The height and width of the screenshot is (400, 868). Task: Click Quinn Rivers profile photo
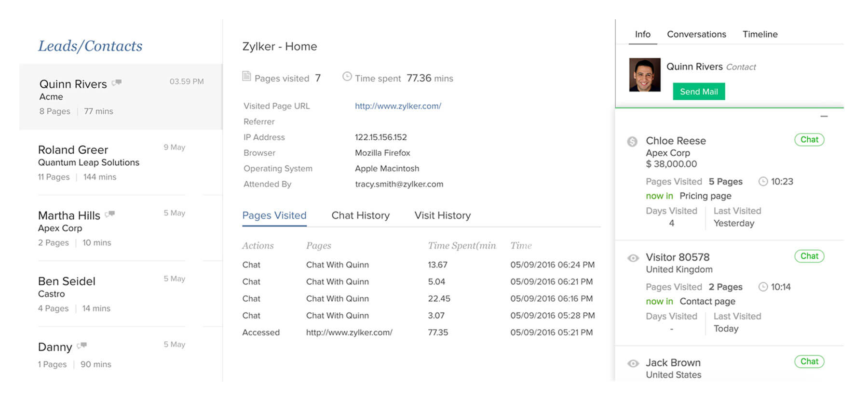click(645, 75)
